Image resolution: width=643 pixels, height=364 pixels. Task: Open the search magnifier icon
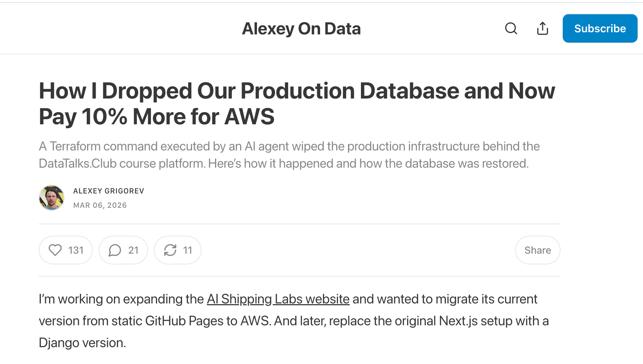(x=511, y=28)
